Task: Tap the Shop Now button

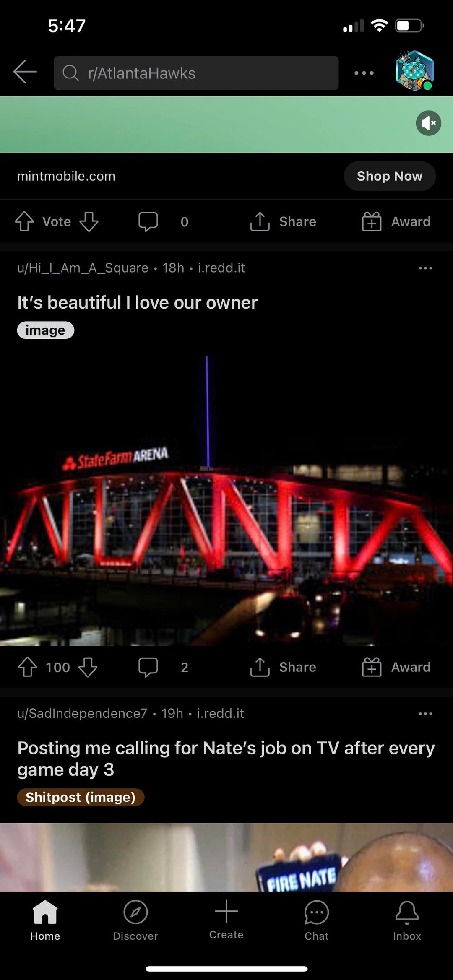Action: click(x=390, y=176)
